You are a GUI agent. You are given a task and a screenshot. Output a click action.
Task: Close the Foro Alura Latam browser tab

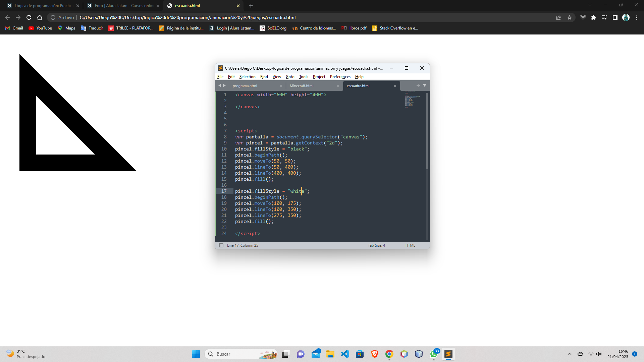(158, 6)
